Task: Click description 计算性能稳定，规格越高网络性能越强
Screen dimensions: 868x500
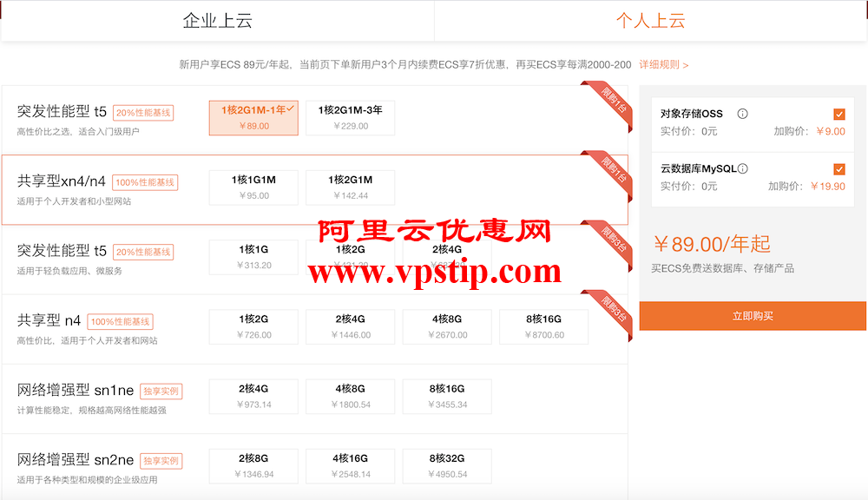Action: click(x=91, y=411)
